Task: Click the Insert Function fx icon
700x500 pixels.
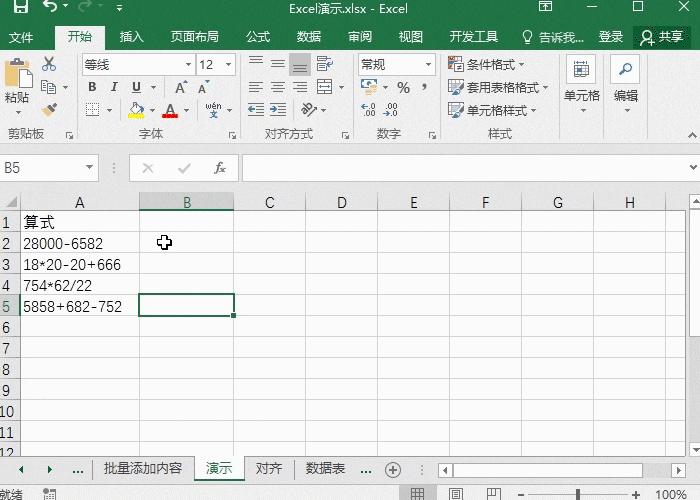Action: pos(220,168)
